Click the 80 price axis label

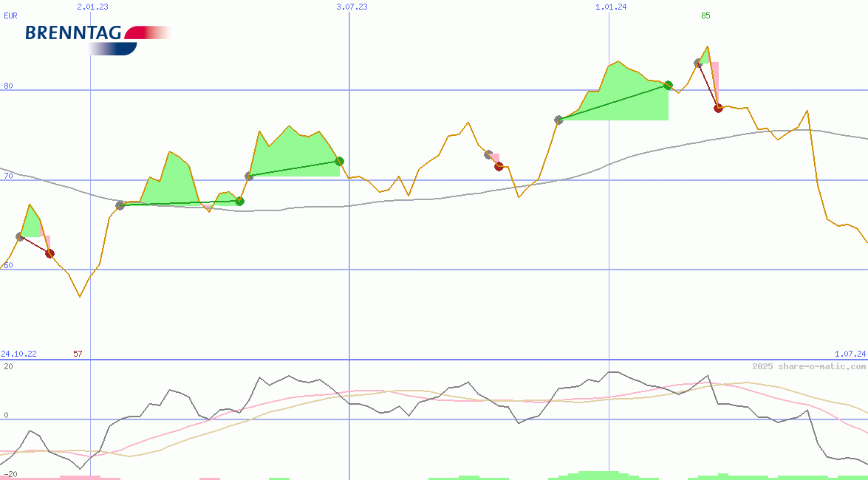tap(8, 86)
